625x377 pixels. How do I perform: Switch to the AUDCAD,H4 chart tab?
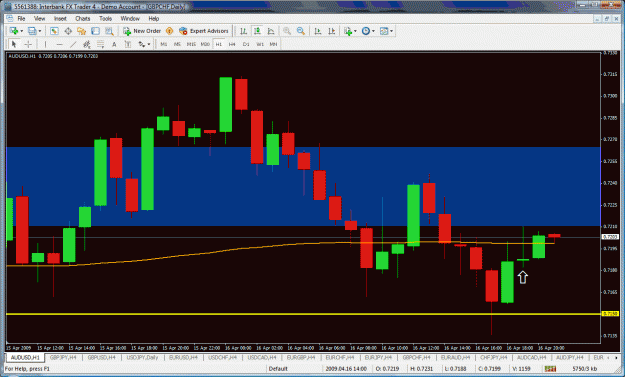tap(531, 357)
